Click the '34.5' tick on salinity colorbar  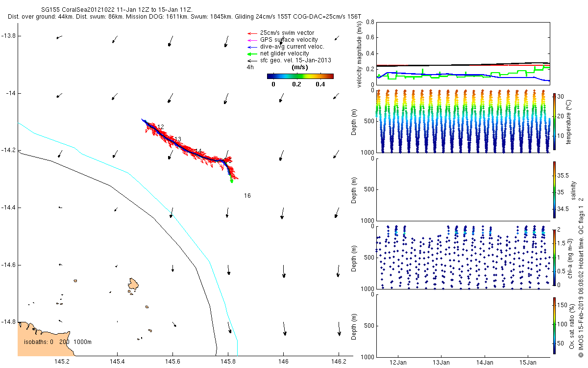[563, 209]
